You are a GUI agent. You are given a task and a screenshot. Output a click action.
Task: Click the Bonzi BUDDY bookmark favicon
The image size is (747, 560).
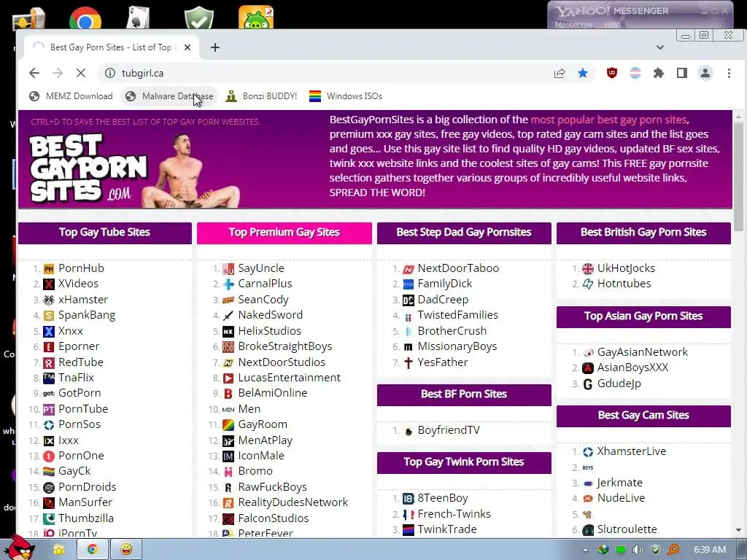click(x=231, y=96)
